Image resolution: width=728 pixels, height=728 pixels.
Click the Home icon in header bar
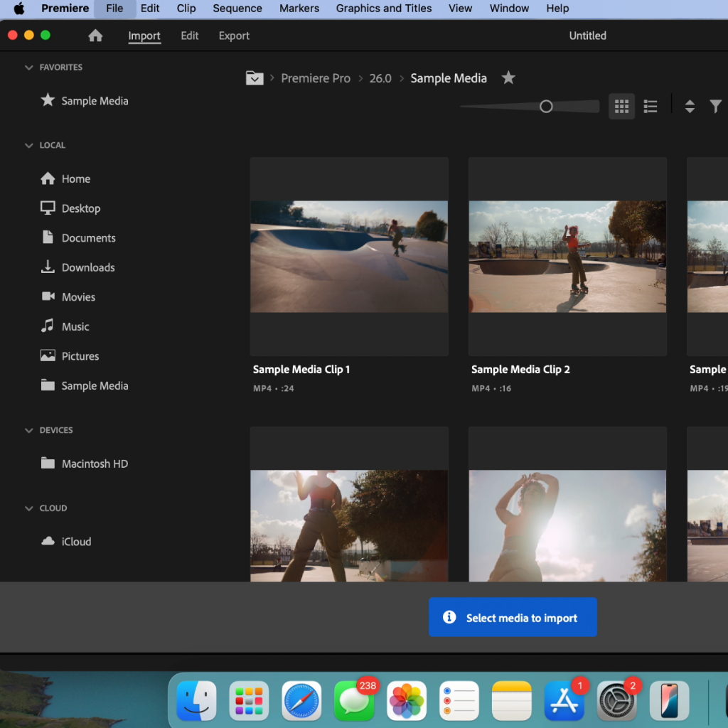pos(95,36)
